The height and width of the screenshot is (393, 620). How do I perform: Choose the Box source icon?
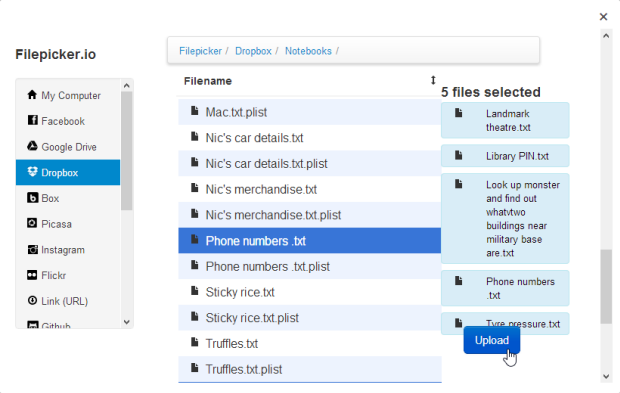tap(32, 197)
